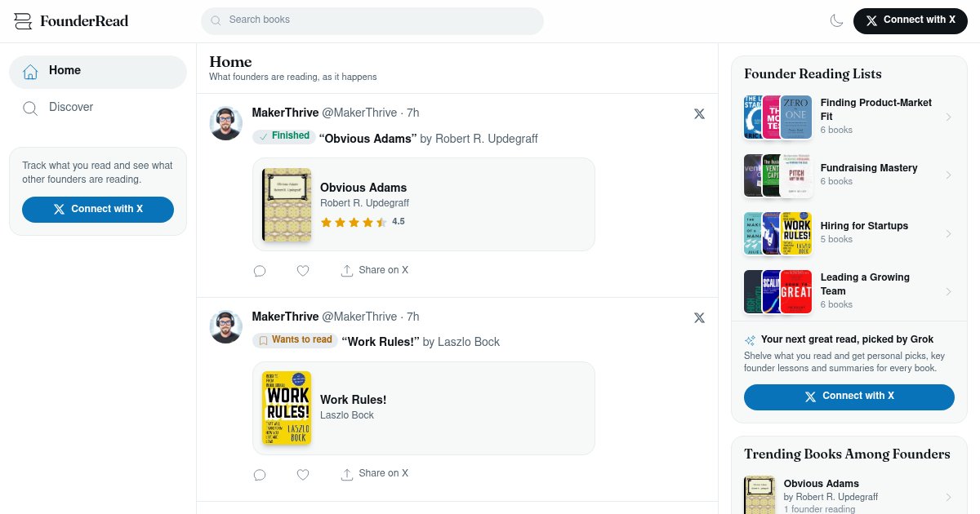Open Finding Product-Market Fit reading list
The width and height of the screenshot is (980, 514).
click(x=849, y=117)
